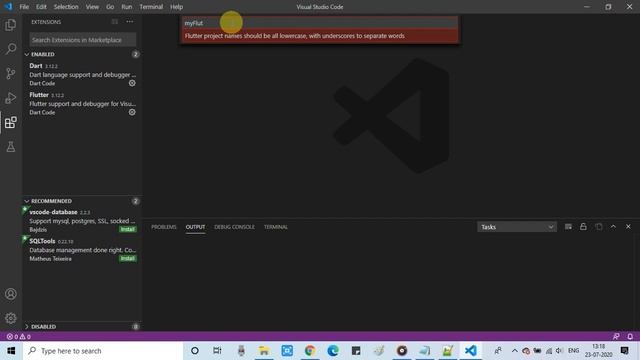Click the Enabled extensions count badge 2
Viewport: 640px width, 360px height.
point(136,54)
